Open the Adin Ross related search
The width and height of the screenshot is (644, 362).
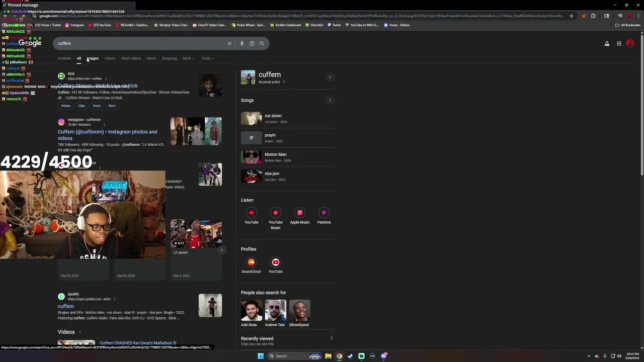pos(251,313)
